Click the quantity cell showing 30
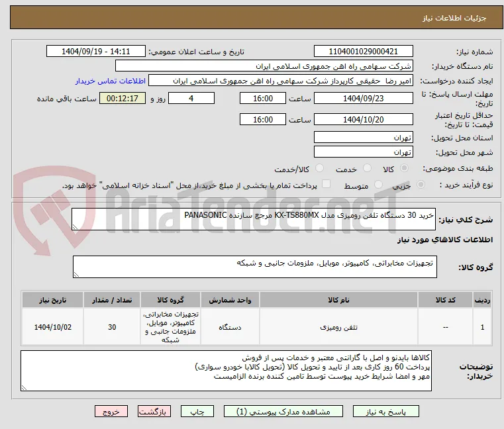 (x=112, y=327)
